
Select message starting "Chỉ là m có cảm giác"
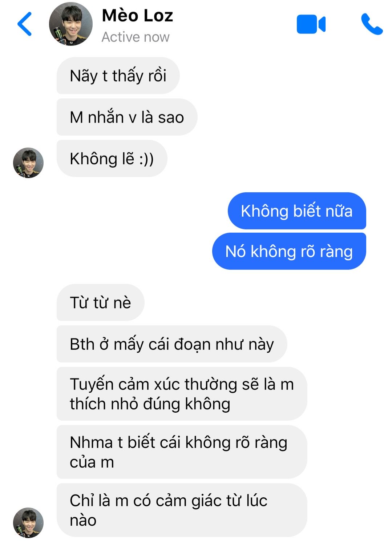[x=182, y=510]
